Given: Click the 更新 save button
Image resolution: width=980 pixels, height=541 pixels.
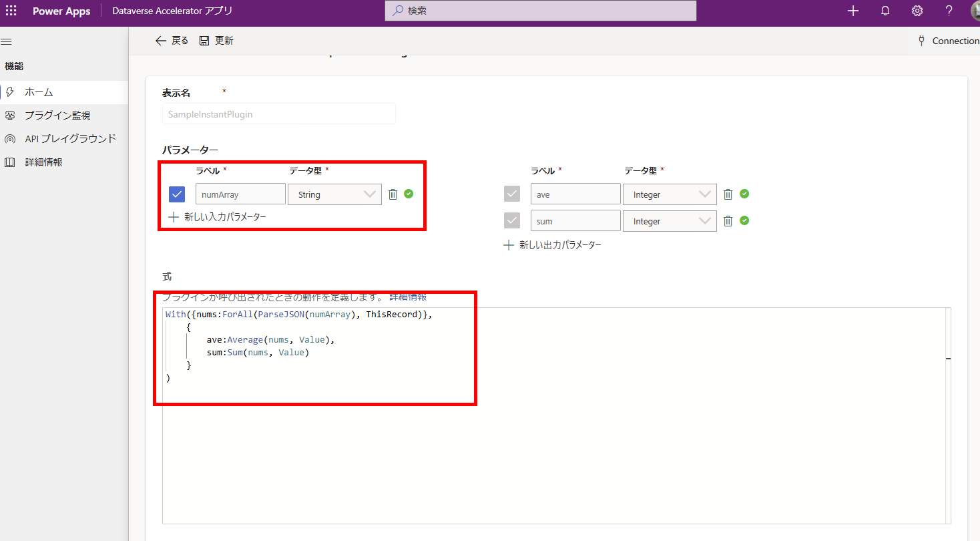Looking at the screenshot, I should [x=217, y=41].
